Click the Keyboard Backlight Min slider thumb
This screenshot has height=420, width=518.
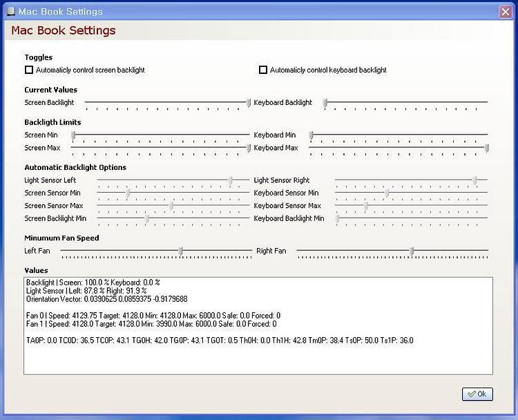click(x=337, y=219)
